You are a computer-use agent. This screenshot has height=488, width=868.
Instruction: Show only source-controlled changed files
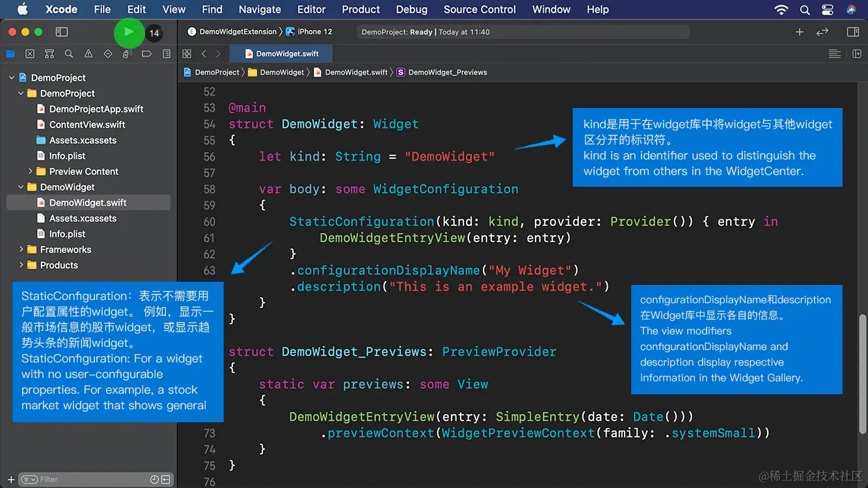166,480
